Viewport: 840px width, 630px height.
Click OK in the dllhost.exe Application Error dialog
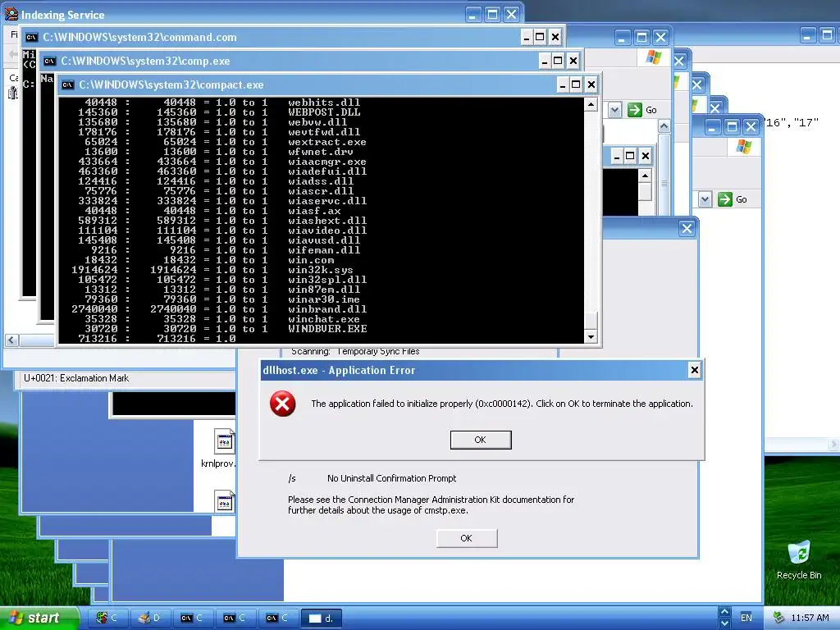[481, 440]
